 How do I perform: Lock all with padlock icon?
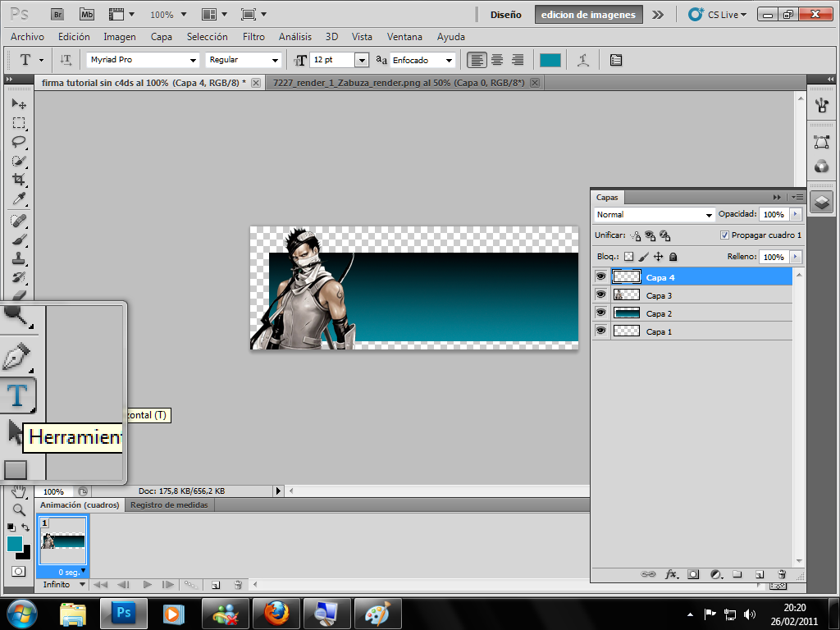click(673, 257)
